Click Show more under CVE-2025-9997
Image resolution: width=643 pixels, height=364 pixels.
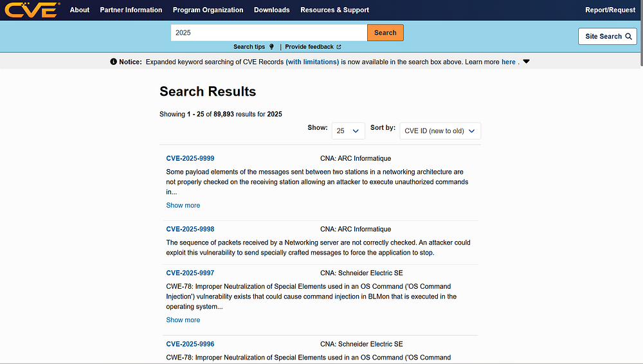[183, 320]
